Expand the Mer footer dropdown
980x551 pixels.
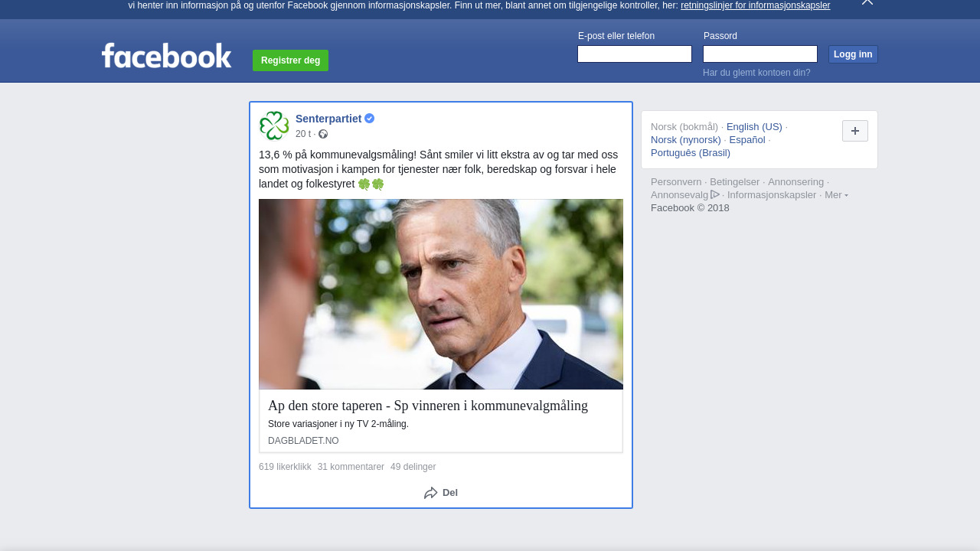pos(836,195)
